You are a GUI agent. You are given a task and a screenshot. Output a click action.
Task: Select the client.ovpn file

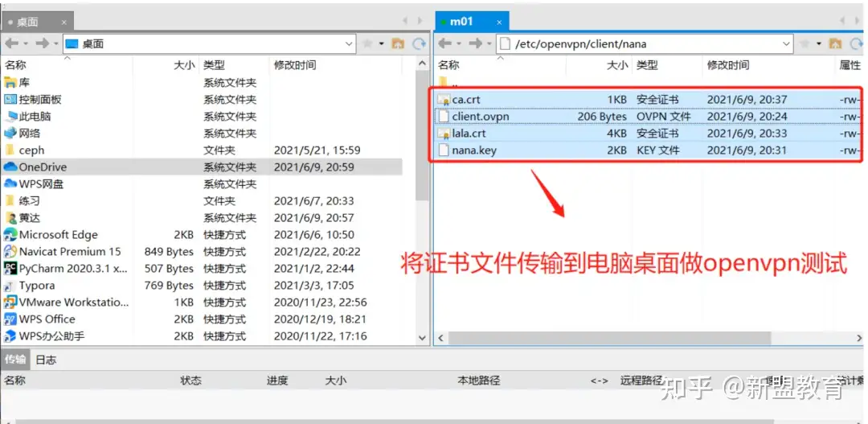[x=480, y=117]
